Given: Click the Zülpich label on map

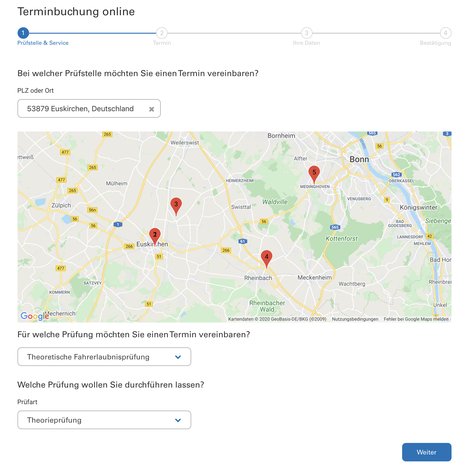Looking at the screenshot, I should 61,205.
